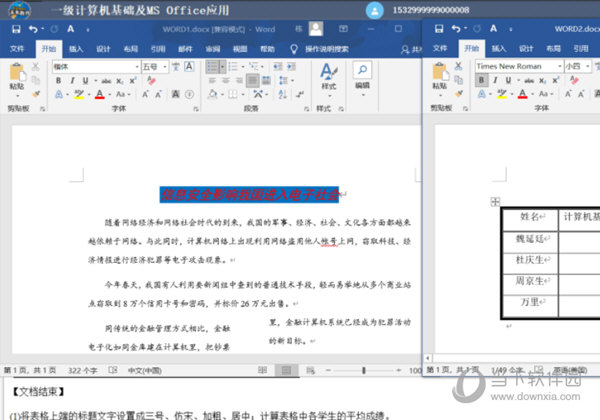Shrink font size in WORD1 ribbon
600x420 pixels.
coord(158,94)
